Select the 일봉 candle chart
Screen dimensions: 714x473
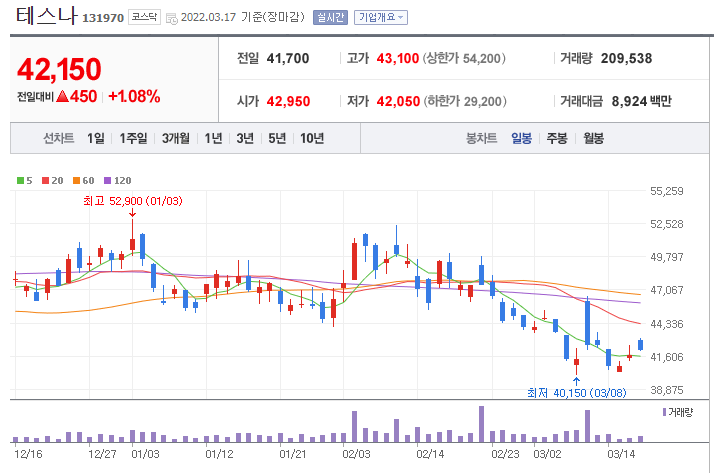521,138
